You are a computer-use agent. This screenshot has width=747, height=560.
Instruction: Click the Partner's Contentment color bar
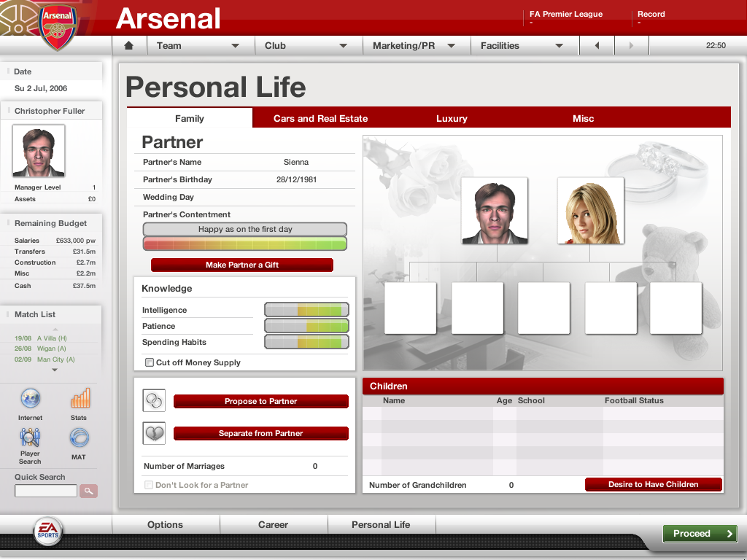click(x=244, y=244)
